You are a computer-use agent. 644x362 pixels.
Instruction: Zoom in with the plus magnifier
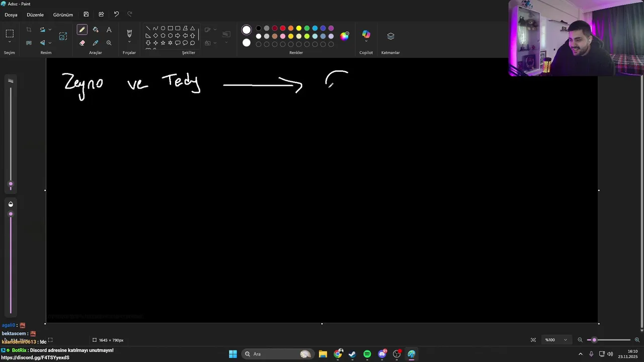[637, 340]
